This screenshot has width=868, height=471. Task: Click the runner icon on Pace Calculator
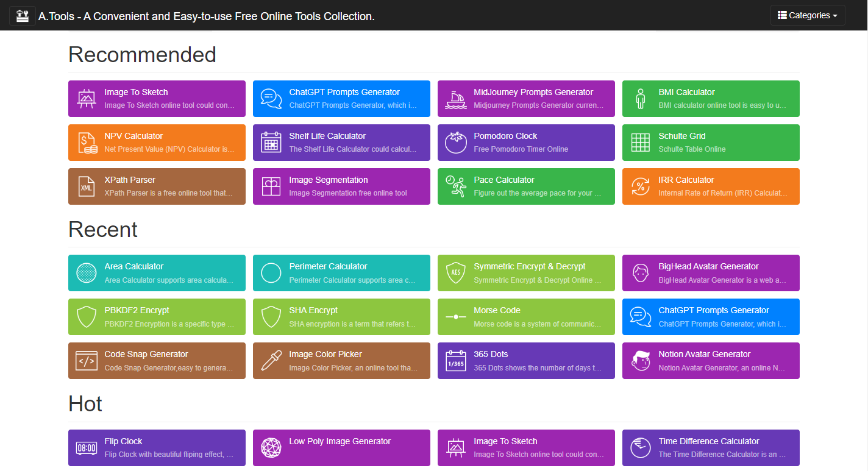pos(456,186)
